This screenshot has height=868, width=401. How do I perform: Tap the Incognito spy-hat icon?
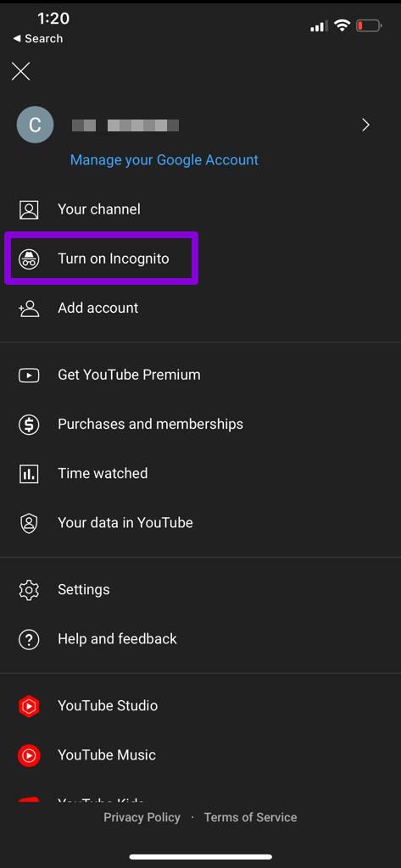(x=29, y=259)
